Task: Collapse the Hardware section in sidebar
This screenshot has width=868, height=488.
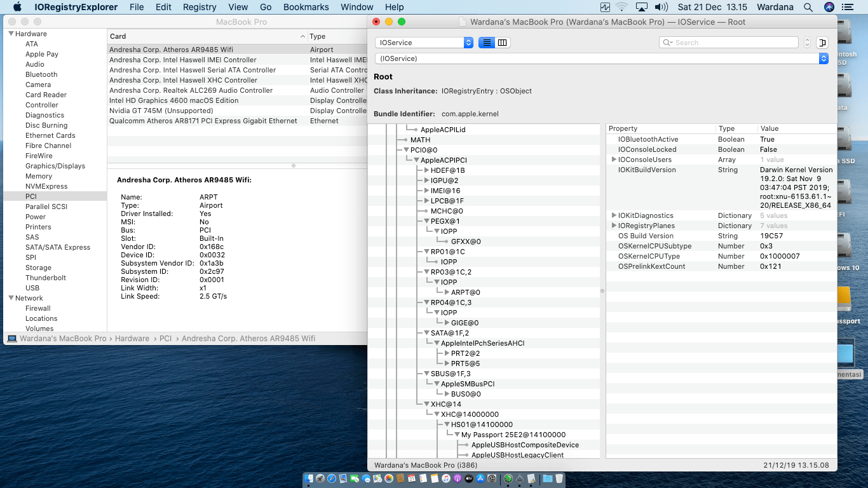Action: click(x=11, y=34)
